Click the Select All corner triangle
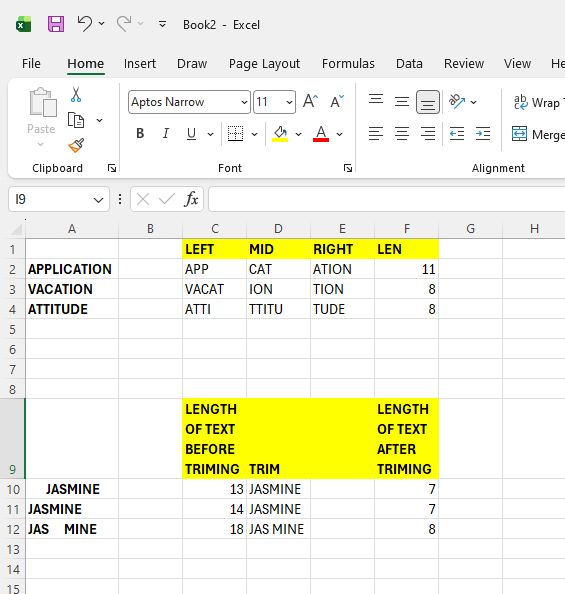565x594 pixels. click(x=17, y=229)
